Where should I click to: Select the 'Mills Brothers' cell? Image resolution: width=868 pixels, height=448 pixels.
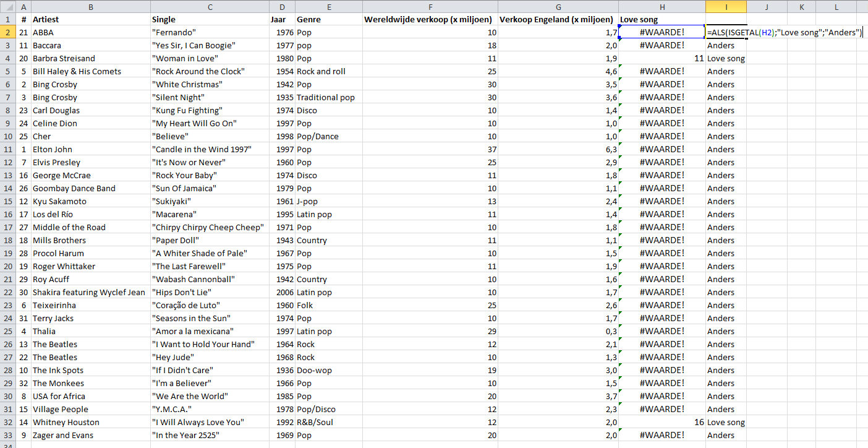click(90, 240)
